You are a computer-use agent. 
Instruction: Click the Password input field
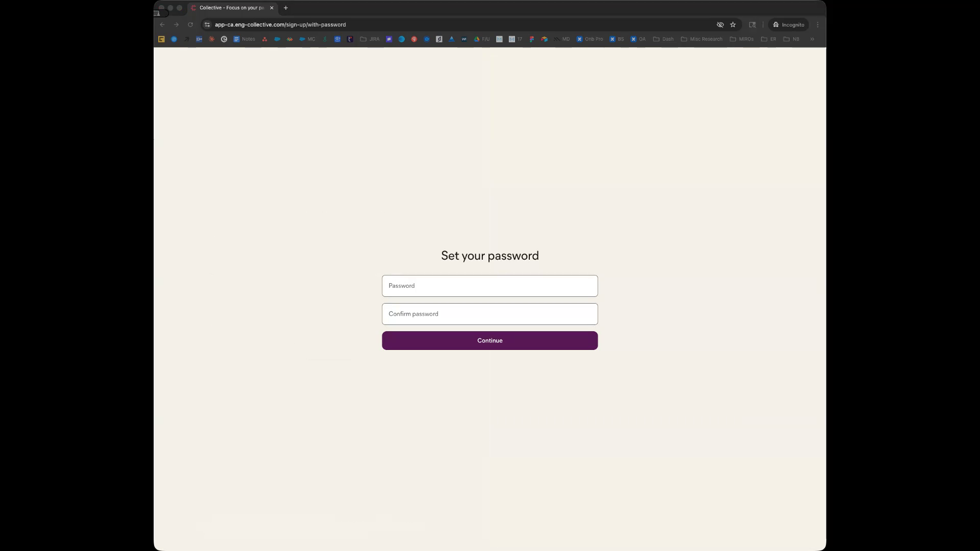coord(489,286)
